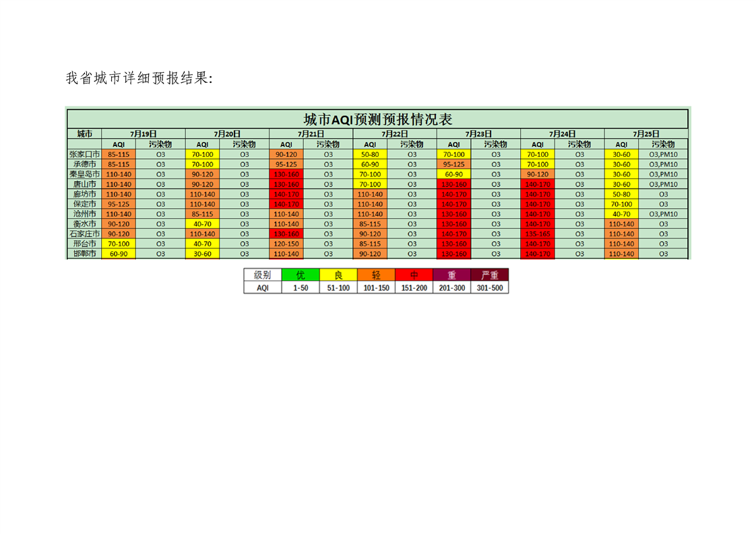This screenshot has height=534, width=756.
Task: Click the 城市AQI预测预报情况表 table title
Action: coord(377,119)
